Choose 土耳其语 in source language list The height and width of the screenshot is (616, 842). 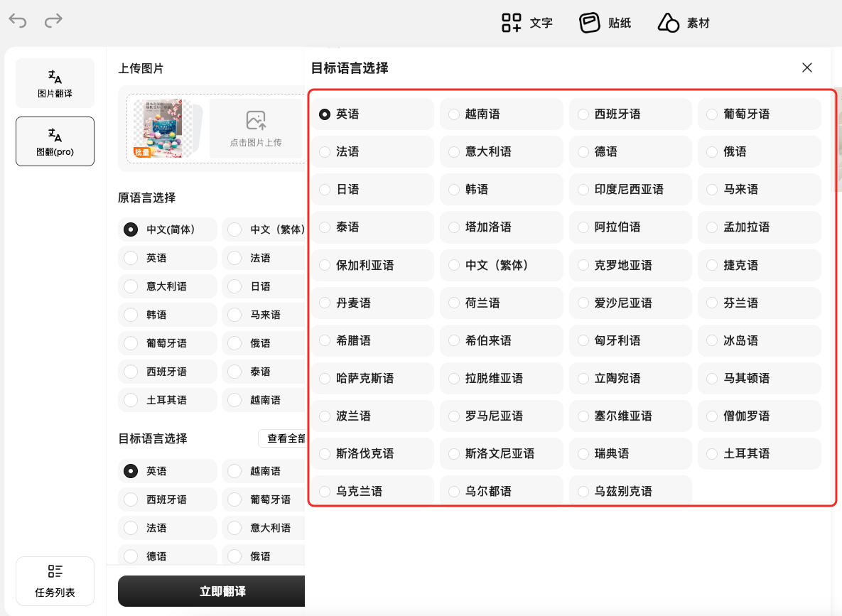tap(168, 400)
